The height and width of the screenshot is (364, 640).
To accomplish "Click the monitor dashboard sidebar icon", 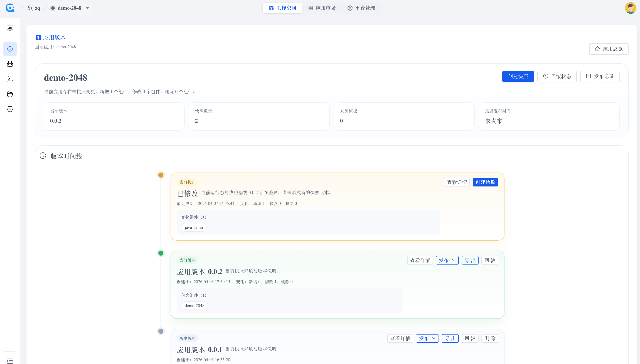I will click(x=10, y=28).
